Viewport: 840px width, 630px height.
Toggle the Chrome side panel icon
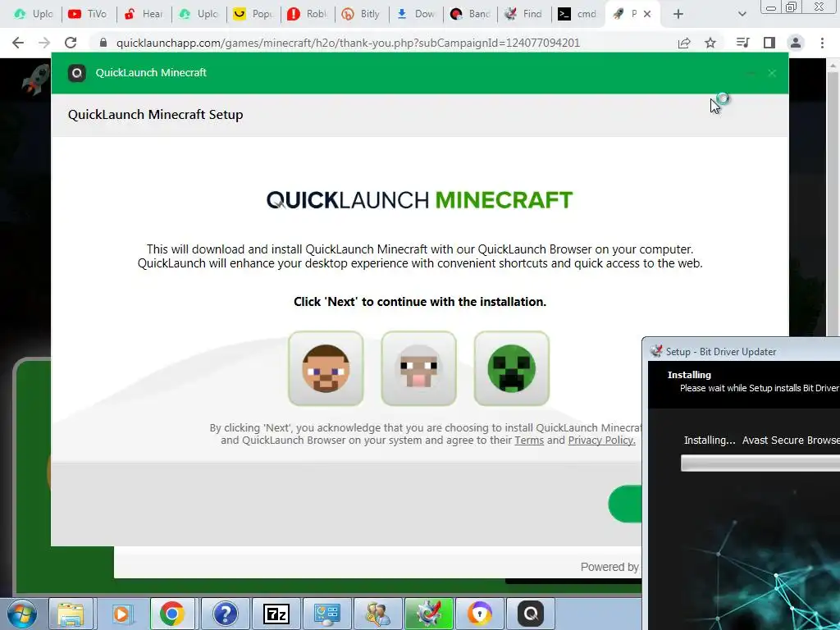(x=769, y=43)
